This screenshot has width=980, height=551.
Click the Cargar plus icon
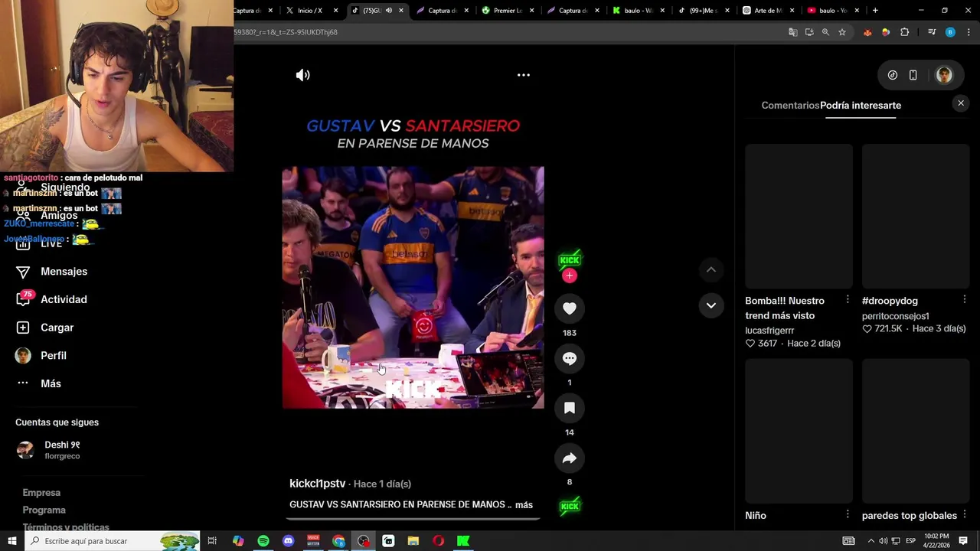[x=23, y=328]
